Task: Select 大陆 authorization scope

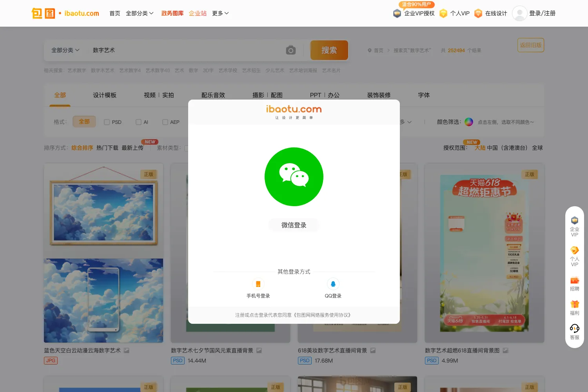Action: (480, 148)
